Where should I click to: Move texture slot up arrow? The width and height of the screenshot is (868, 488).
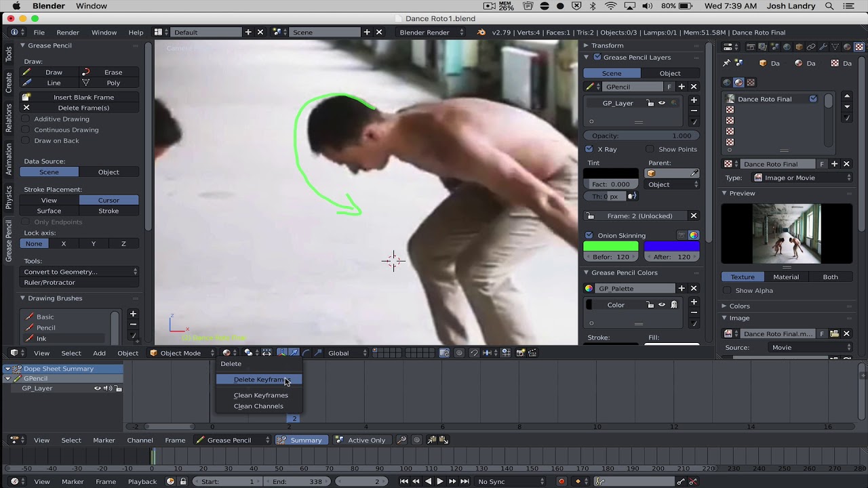pyautogui.click(x=847, y=96)
